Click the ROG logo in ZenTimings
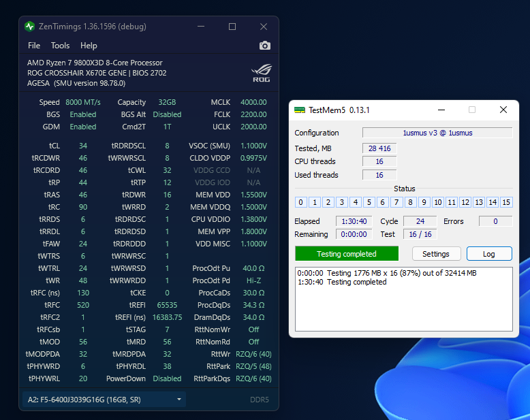The image size is (530, 420). (261, 72)
